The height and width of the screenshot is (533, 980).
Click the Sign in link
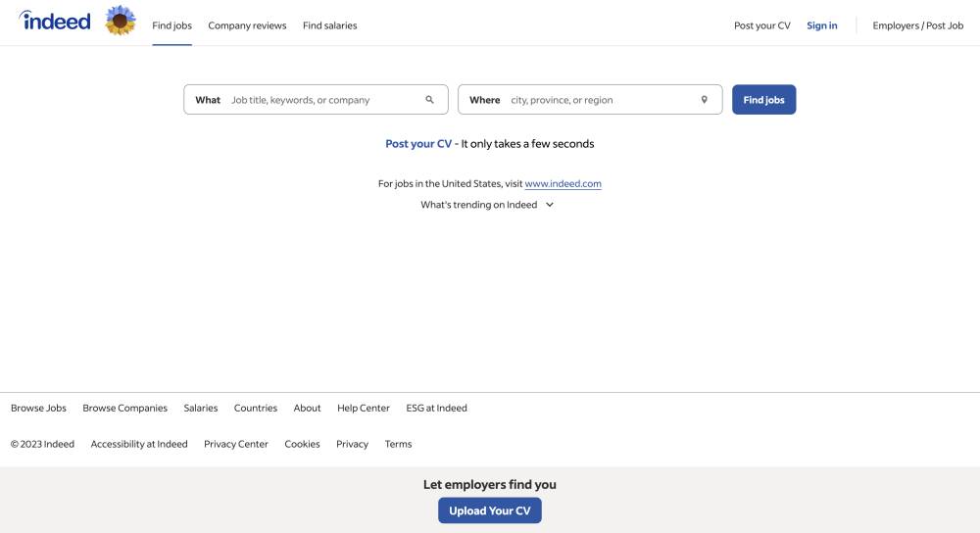821,25
